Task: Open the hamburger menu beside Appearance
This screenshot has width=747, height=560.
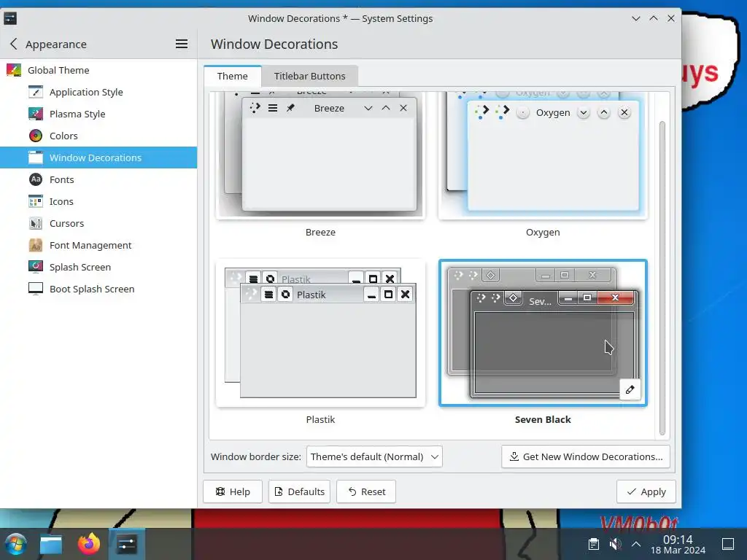Action: [x=182, y=44]
